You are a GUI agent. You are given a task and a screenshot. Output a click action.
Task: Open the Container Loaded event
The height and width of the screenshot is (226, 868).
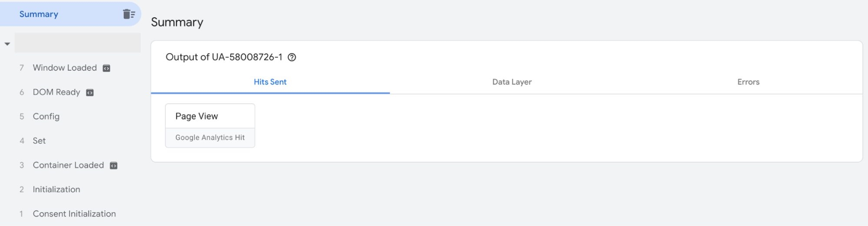tap(68, 165)
